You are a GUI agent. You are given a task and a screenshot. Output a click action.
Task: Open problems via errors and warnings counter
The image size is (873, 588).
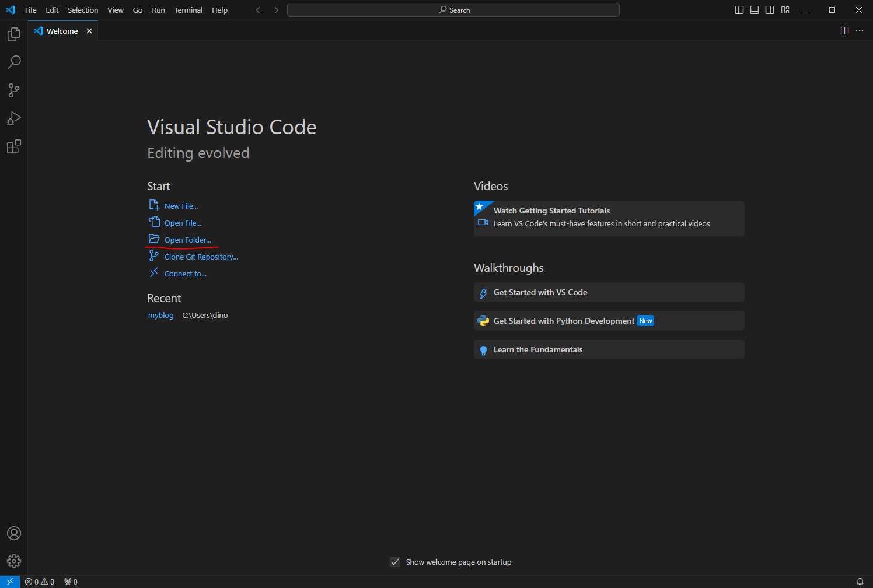(x=40, y=582)
